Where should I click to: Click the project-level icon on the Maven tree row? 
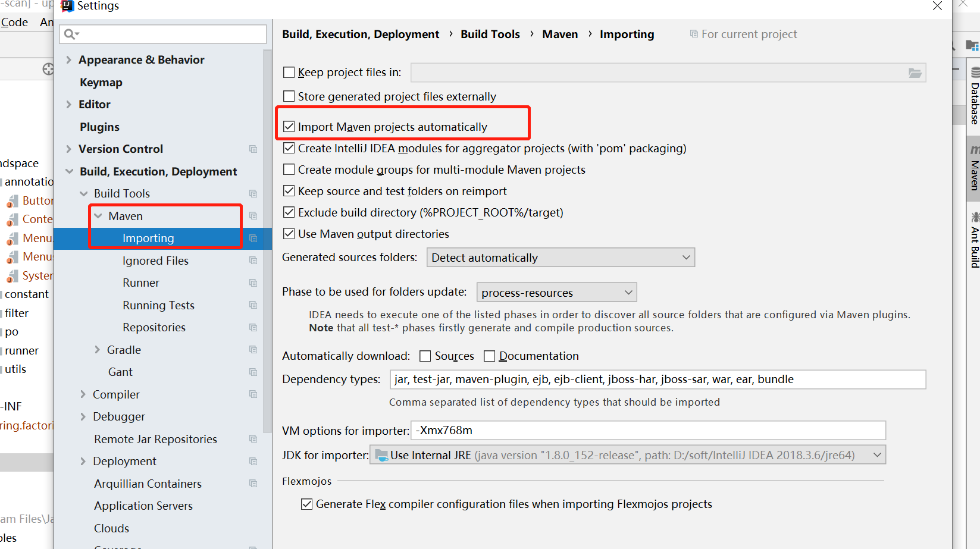pyautogui.click(x=253, y=216)
